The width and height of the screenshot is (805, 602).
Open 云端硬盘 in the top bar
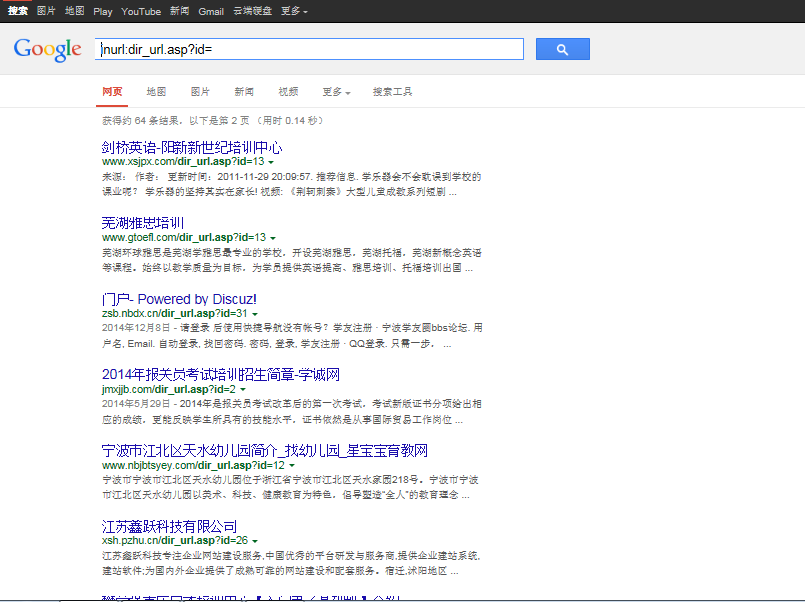(253, 11)
